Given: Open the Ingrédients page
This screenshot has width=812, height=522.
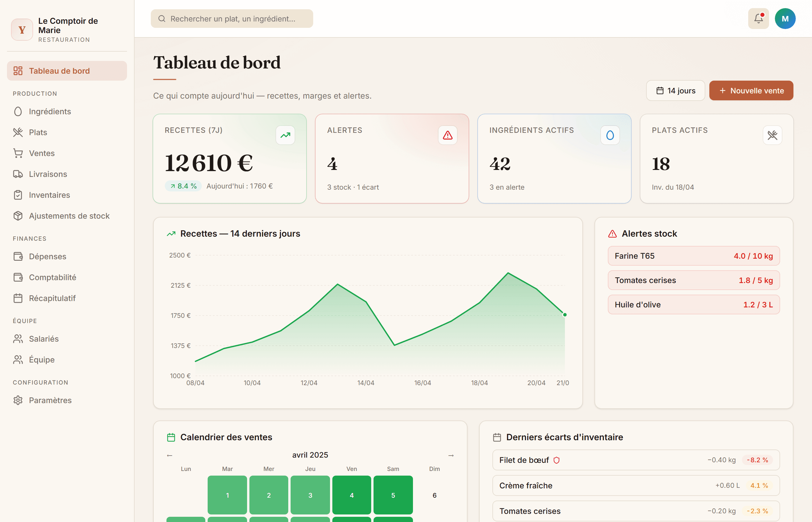Looking at the screenshot, I should (67, 112).
